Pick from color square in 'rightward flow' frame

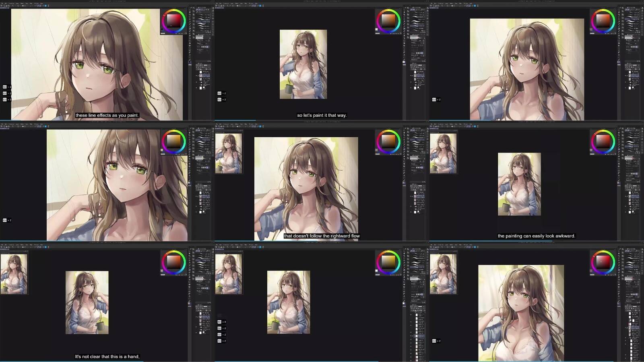pos(388,142)
